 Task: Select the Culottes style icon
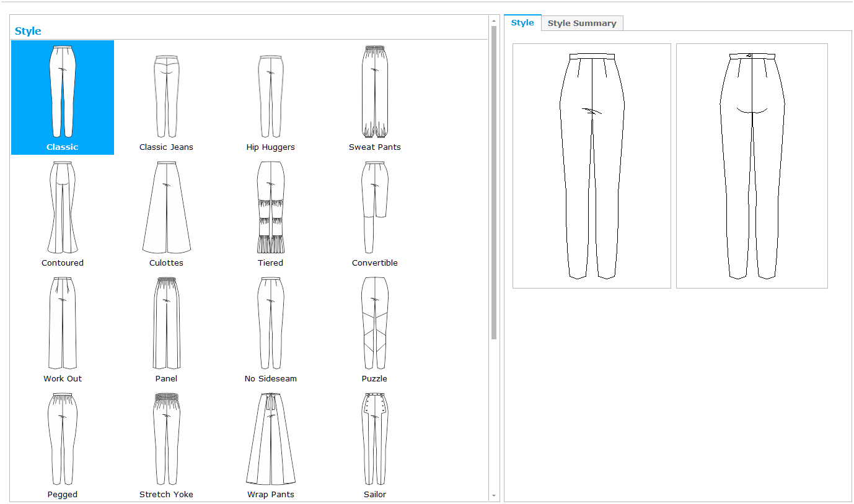coord(166,207)
